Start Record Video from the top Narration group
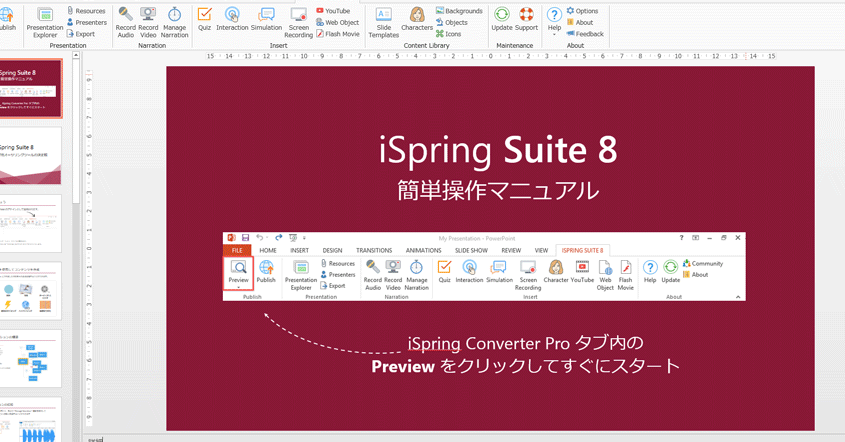The image size is (845, 442). pos(148,23)
